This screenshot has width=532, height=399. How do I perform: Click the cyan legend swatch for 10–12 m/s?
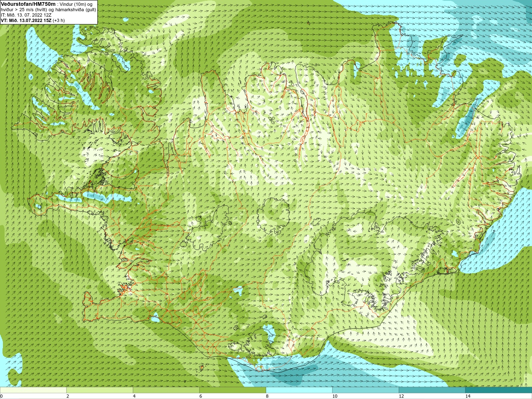[366, 390]
